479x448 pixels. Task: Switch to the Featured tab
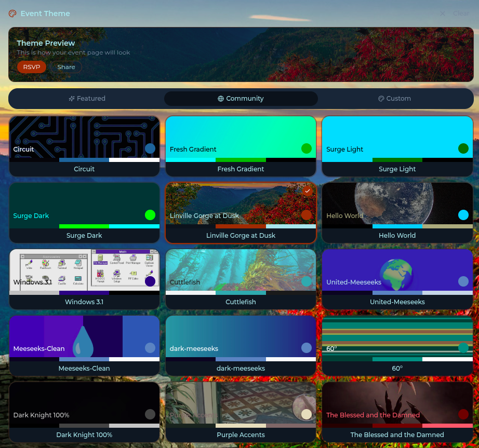click(x=87, y=99)
